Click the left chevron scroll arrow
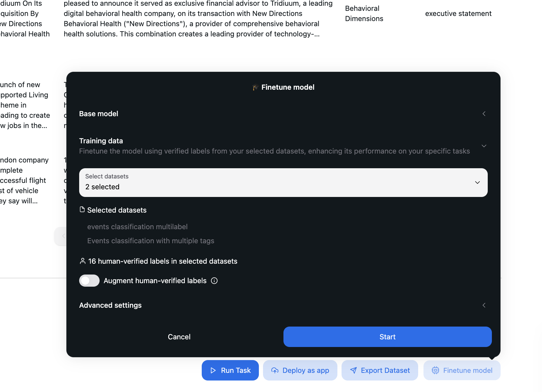The image size is (542, 392). (64, 236)
